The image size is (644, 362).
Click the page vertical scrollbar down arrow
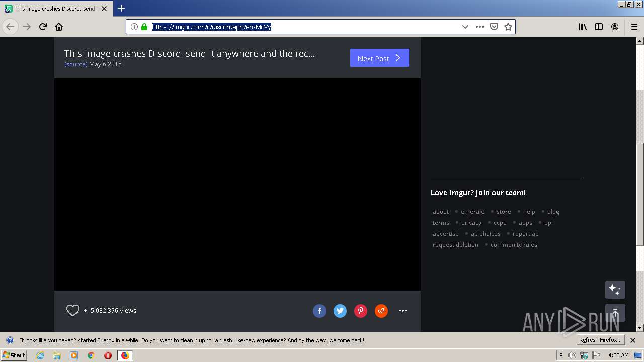(x=640, y=328)
